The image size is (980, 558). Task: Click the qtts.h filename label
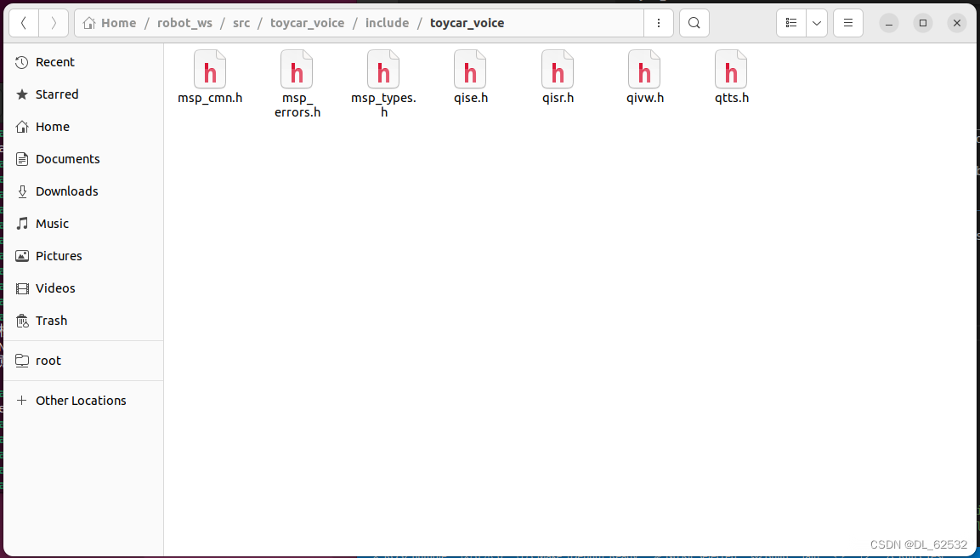(732, 98)
